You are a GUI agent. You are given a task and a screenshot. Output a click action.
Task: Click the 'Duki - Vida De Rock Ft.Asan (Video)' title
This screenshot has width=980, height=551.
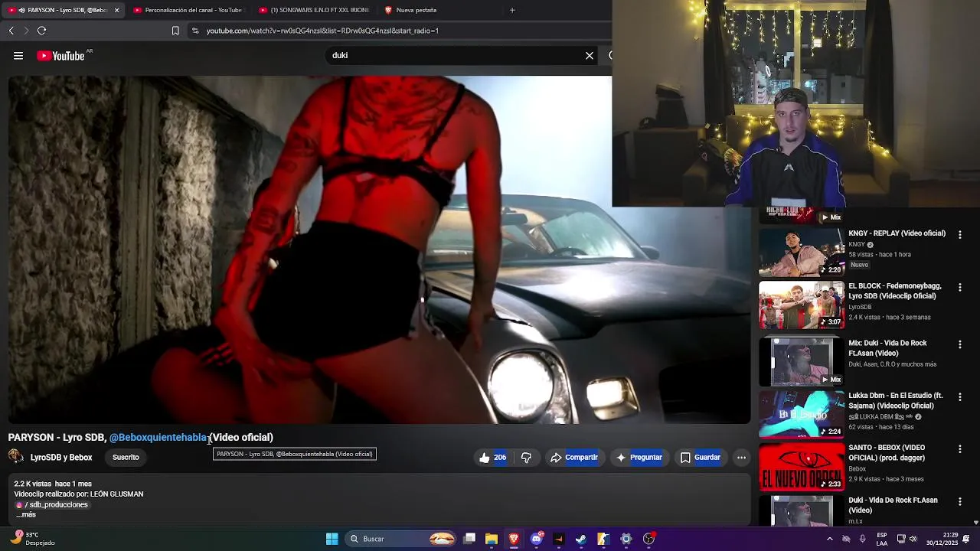click(x=893, y=505)
